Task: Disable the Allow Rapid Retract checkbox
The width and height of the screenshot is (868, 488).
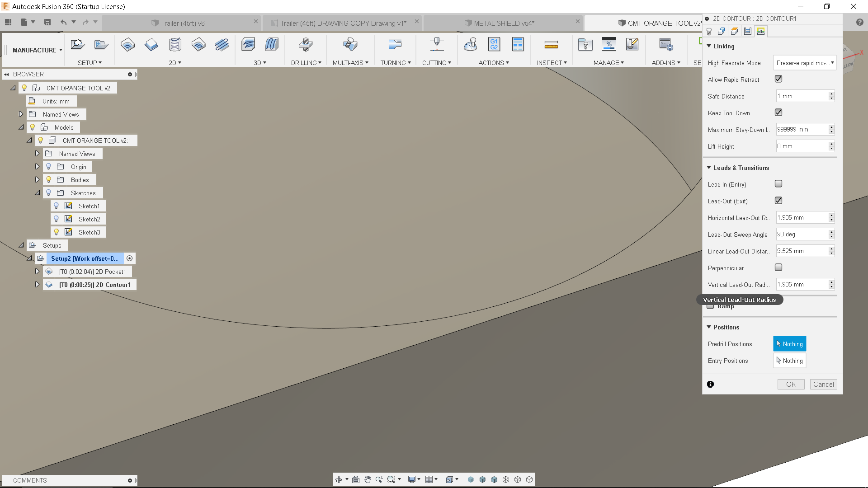Action: [x=778, y=79]
